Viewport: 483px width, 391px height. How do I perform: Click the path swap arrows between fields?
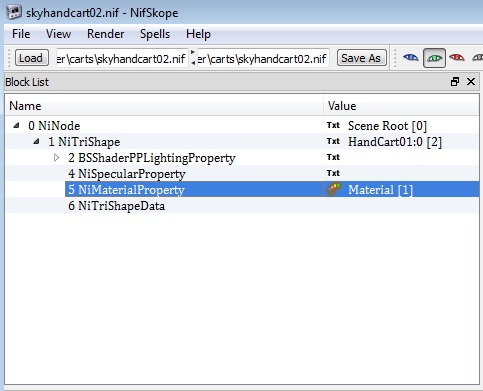(x=193, y=58)
